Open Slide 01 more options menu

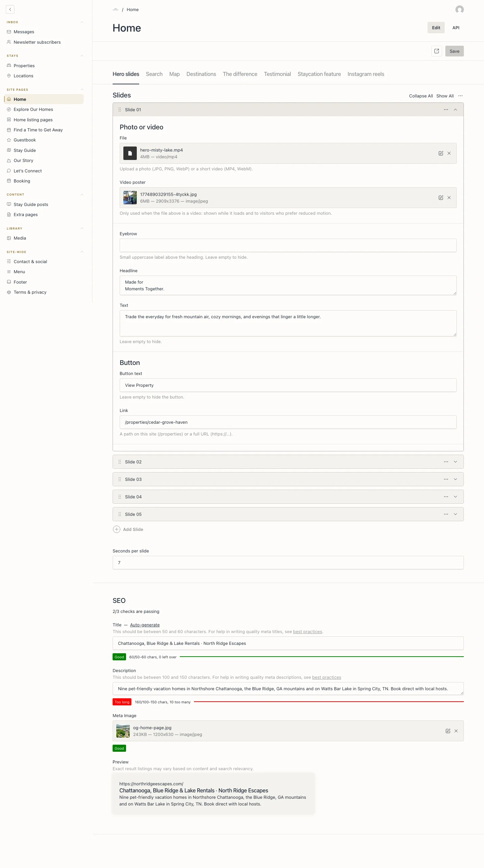coord(446,110)
